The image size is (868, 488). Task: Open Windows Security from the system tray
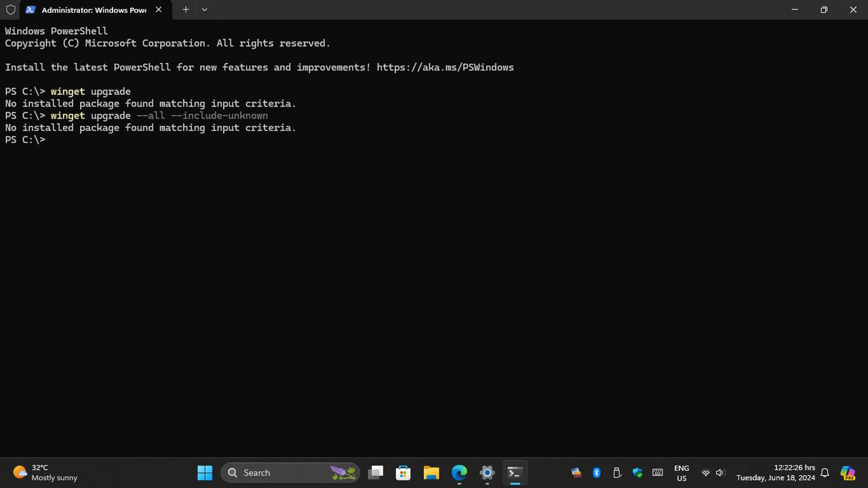(x=637, y=472)
